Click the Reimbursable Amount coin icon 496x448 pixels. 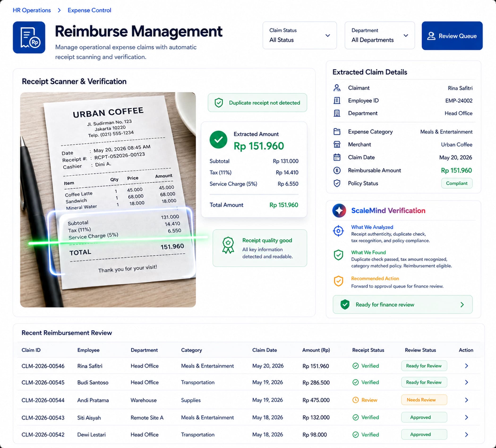(337, 170)
